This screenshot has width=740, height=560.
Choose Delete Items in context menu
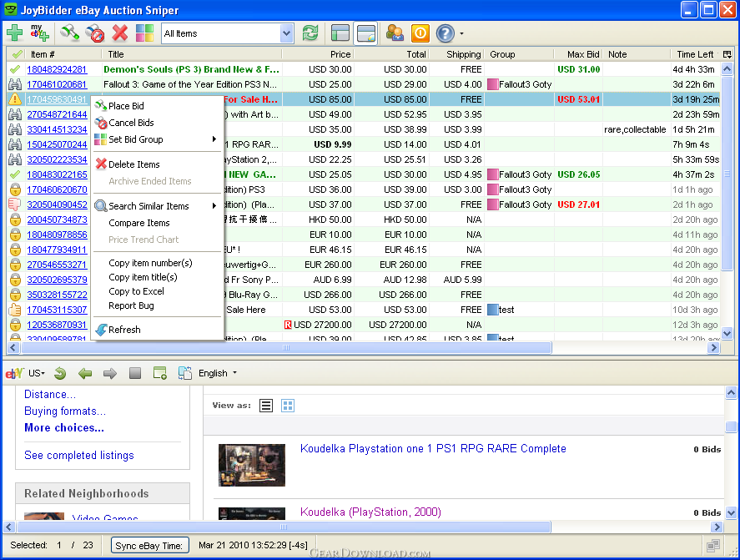click(134, 164)
